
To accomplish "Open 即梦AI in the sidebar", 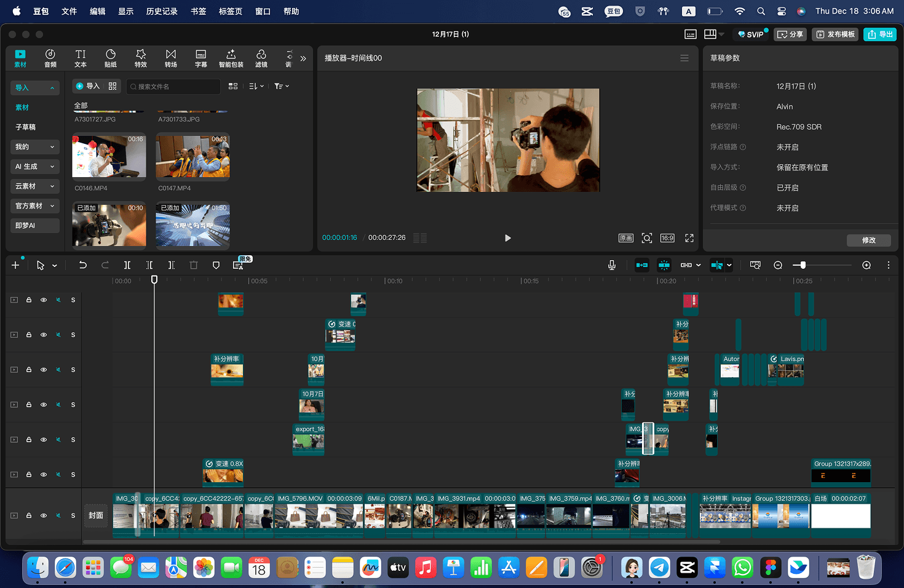I will tap(35, 226).
